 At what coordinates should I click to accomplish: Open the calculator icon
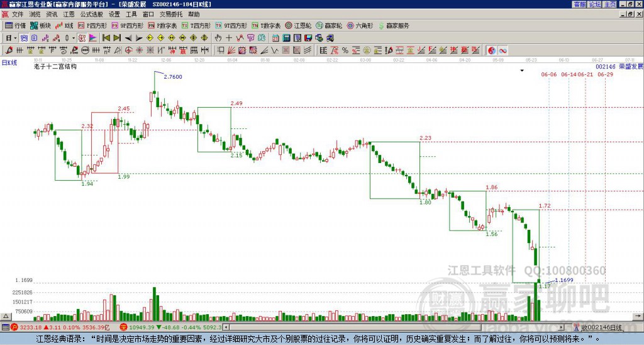click(x=286, y=38)
